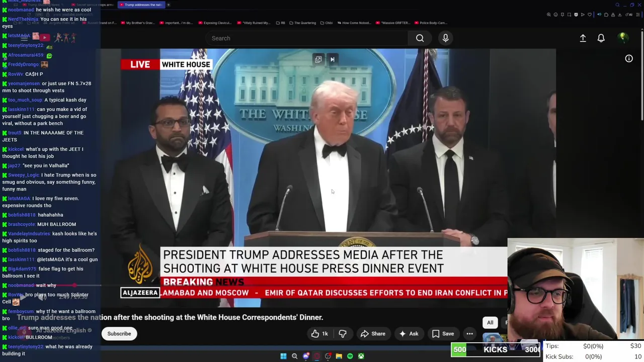
Task: Open the three-dot more actions menu
Action: 469,334
